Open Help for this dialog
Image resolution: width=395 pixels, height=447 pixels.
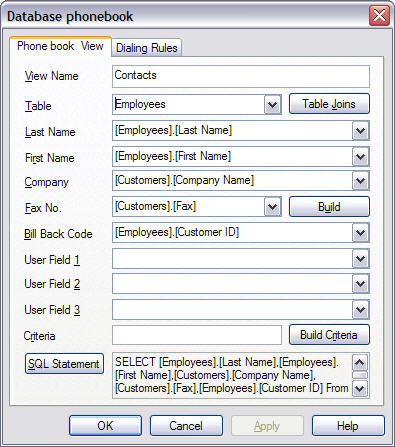(348, 426)
